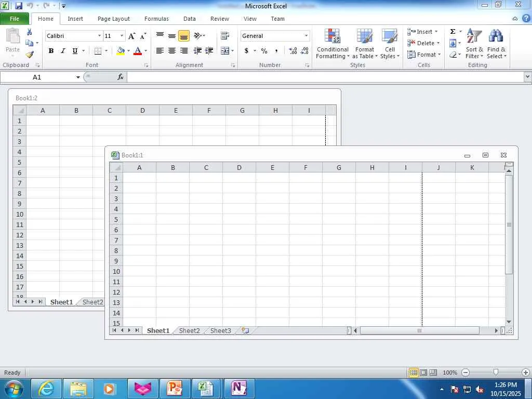
Task: Toggle Bottom Align (highlighted) icon
Action: click(x=184, y=36)
